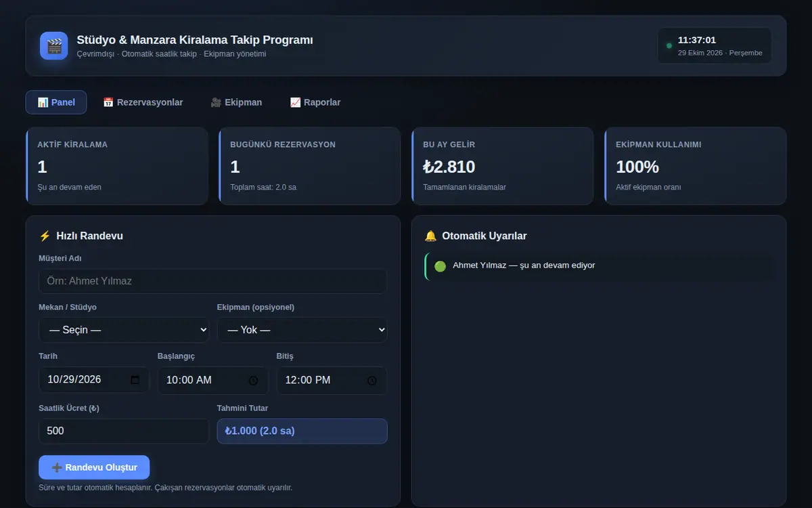Click the green status dot beside the clock
The image size is (812, 508).
[x=669, y=46]
